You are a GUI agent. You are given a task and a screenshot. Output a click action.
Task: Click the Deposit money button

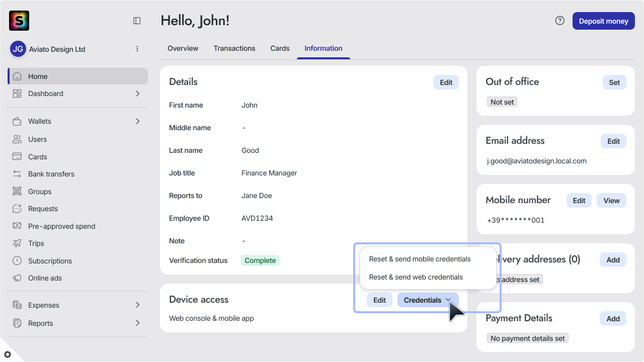pyautogui.click(x=604, y=21)
